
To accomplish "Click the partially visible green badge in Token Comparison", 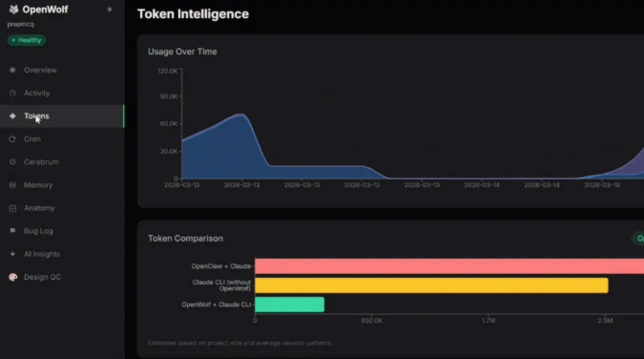I will click(x=638, y=239).
